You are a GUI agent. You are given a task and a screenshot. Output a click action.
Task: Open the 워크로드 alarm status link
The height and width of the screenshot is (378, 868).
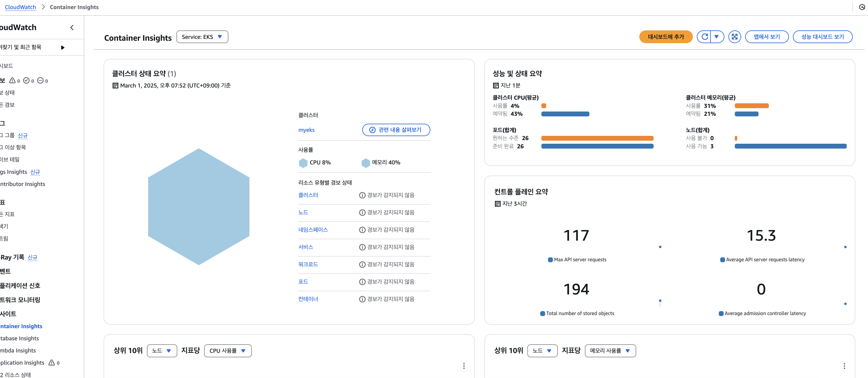[308, 264]
